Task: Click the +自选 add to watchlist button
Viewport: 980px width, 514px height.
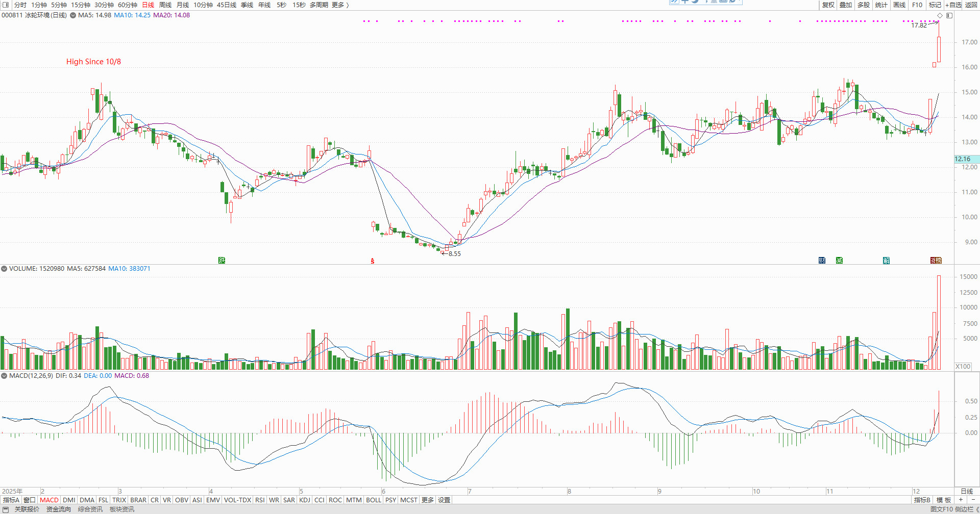Action: (953, 5)
